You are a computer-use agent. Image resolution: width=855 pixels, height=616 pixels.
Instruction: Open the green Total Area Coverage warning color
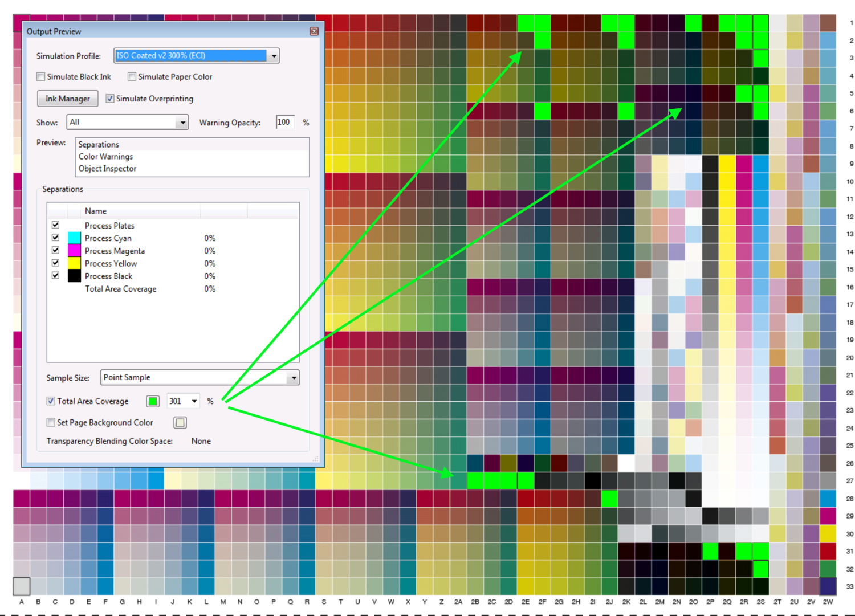coord(153,401)
